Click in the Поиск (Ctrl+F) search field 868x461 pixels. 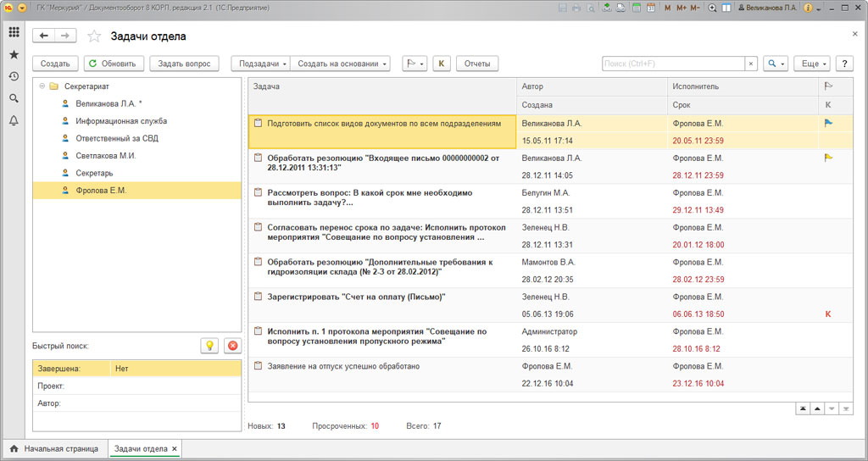pyautogui.click(x=673, y=64)
